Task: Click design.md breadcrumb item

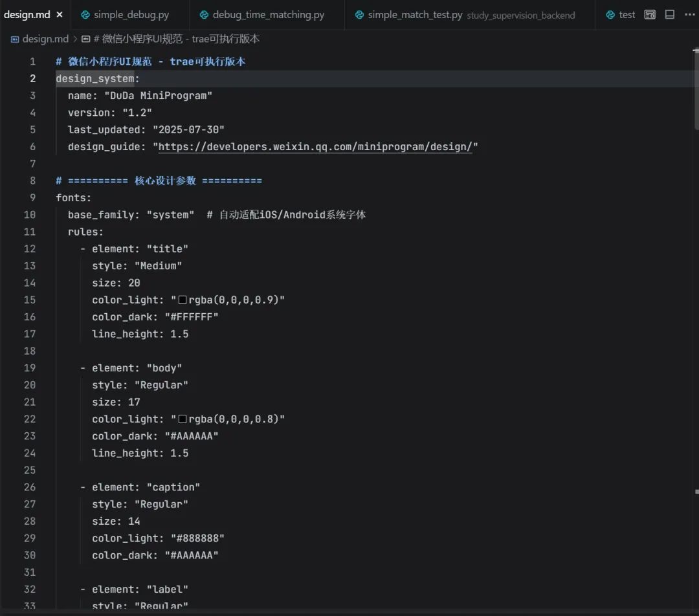Action: point(45,39)
